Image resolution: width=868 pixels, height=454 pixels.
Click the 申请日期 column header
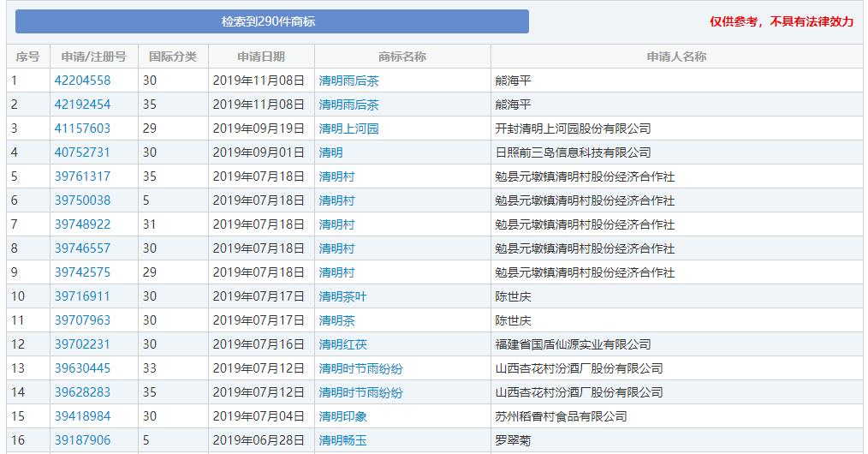click(x=261, y=57)
